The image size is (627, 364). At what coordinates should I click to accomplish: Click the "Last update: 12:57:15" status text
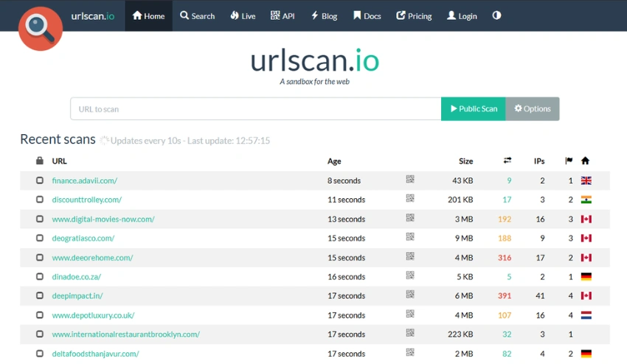tap(229, 141)
